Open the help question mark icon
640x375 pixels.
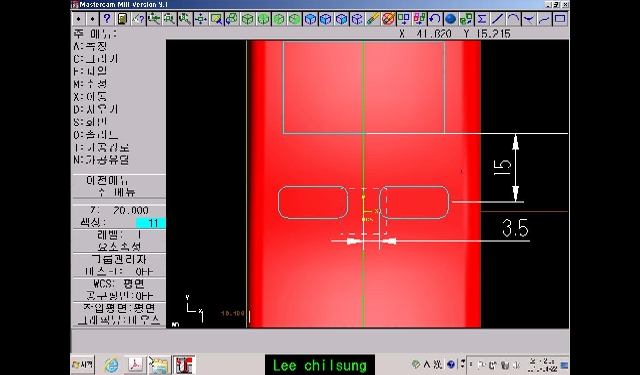point(107,19)
